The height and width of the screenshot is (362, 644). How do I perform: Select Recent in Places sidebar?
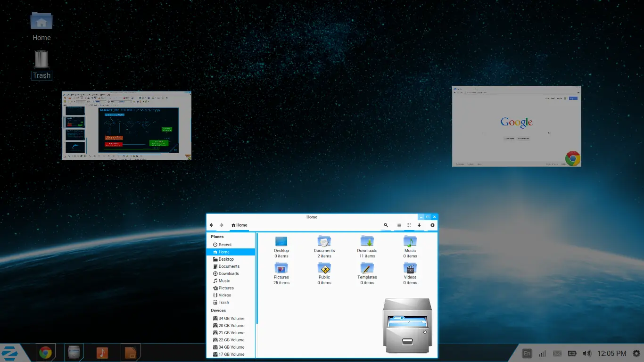pos(231,245)
